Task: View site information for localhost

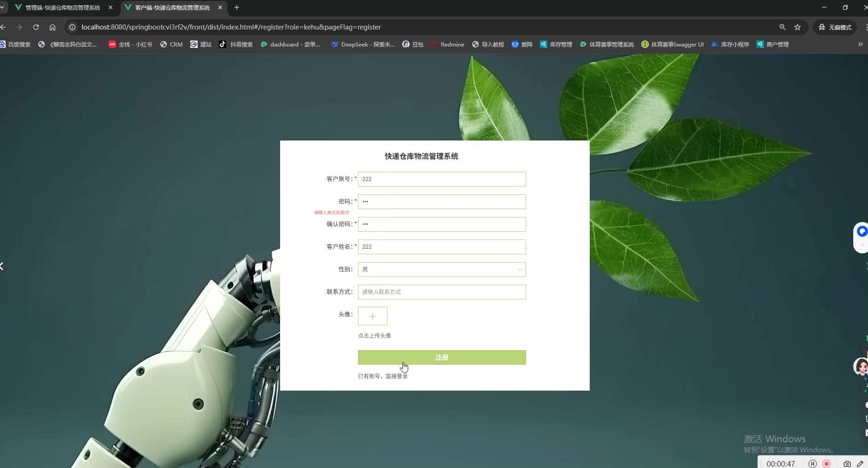Action: [x=72, y=27]
